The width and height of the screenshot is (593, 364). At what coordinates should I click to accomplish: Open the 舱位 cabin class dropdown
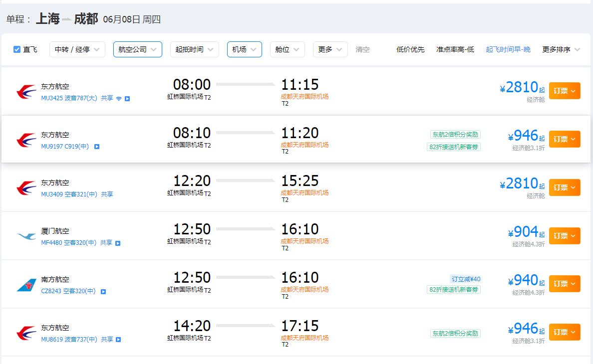(x=288, y=49)
